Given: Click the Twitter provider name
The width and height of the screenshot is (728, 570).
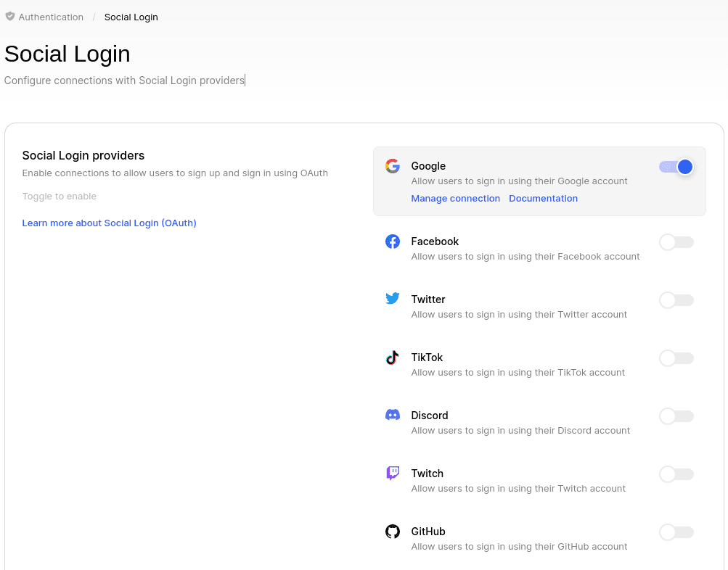Looking at the screenshot, I should pyautogui.click(x=428, y=300).
